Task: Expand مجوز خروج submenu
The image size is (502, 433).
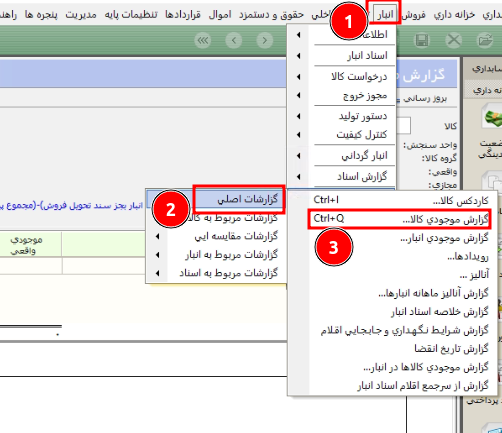Action: (342, 95)
